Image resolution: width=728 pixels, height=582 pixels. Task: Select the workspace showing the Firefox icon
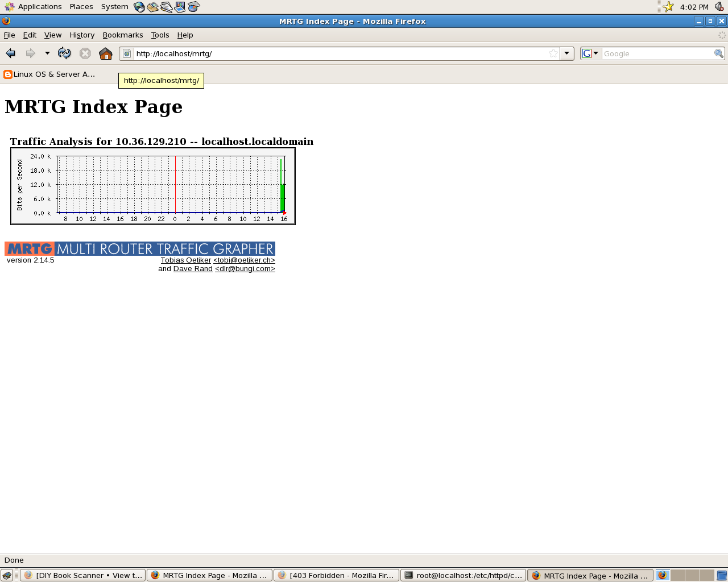click(663, 575)
